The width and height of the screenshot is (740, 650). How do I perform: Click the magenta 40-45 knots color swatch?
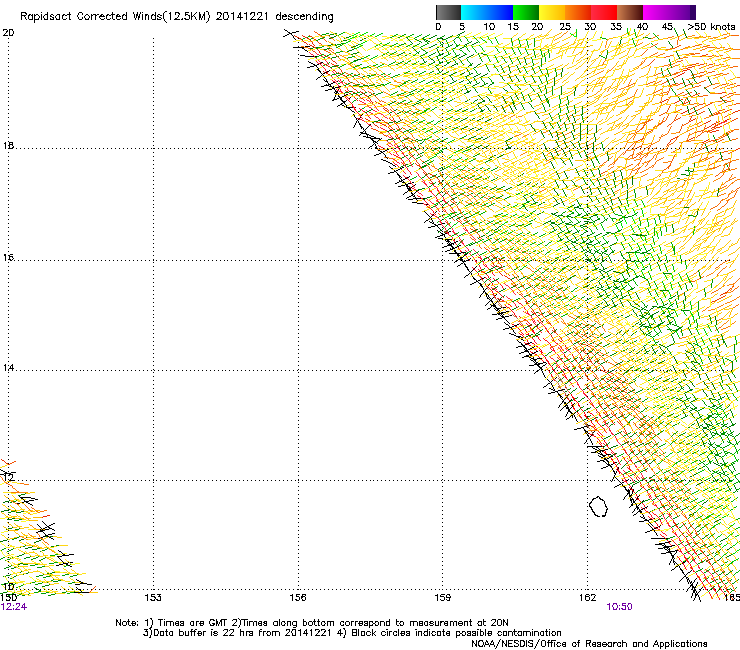[x=656, y=12]
